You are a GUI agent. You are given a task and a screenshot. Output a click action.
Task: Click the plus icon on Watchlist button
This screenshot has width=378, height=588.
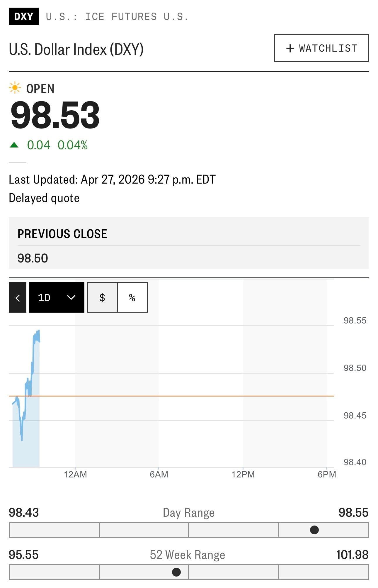pyautogui.click(x=290, y=48)
